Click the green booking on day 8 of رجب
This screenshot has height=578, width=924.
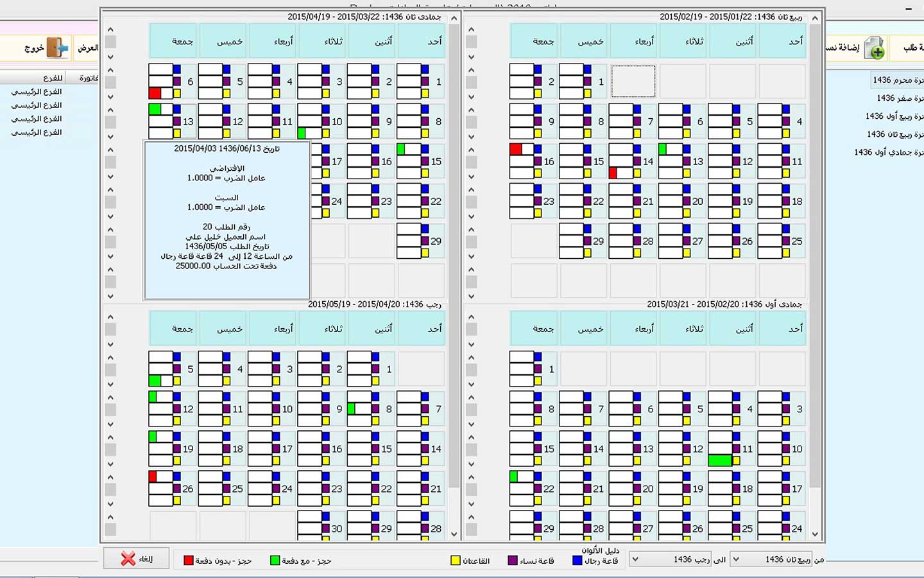351,408
